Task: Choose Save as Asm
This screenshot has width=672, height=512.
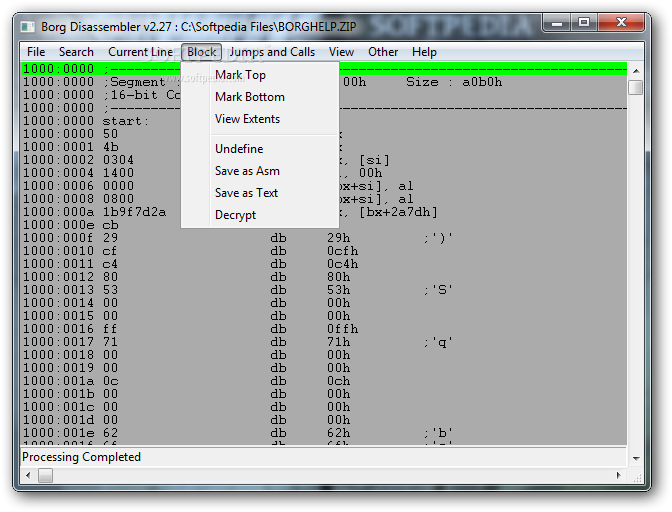Action: click(260, 171)
